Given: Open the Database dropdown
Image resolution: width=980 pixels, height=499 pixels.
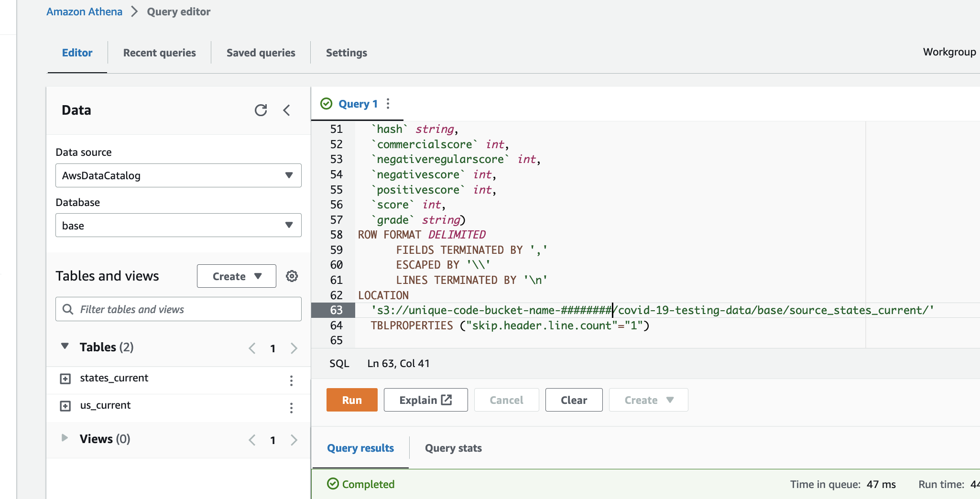Looking at the screenshot, I should click(178, 225).
